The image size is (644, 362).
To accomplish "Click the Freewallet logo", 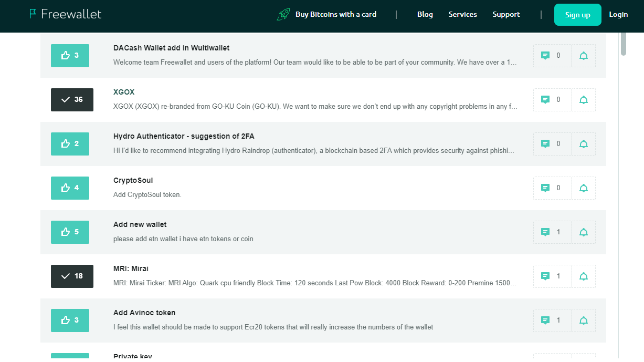I will click(x=66, y=14).
